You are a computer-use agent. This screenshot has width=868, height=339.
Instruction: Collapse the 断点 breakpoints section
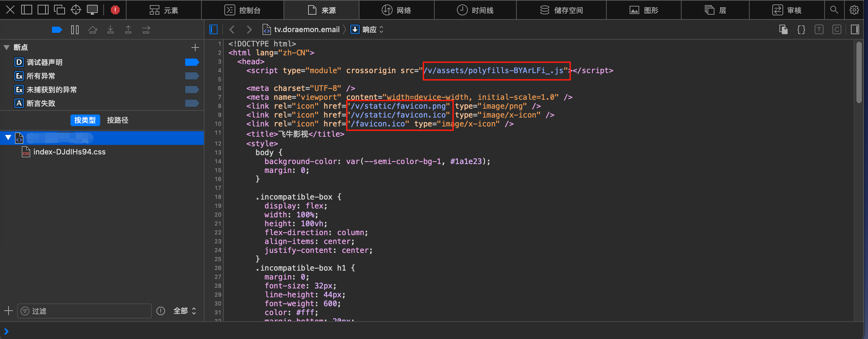pyautogui.click(x=6, y=48)
